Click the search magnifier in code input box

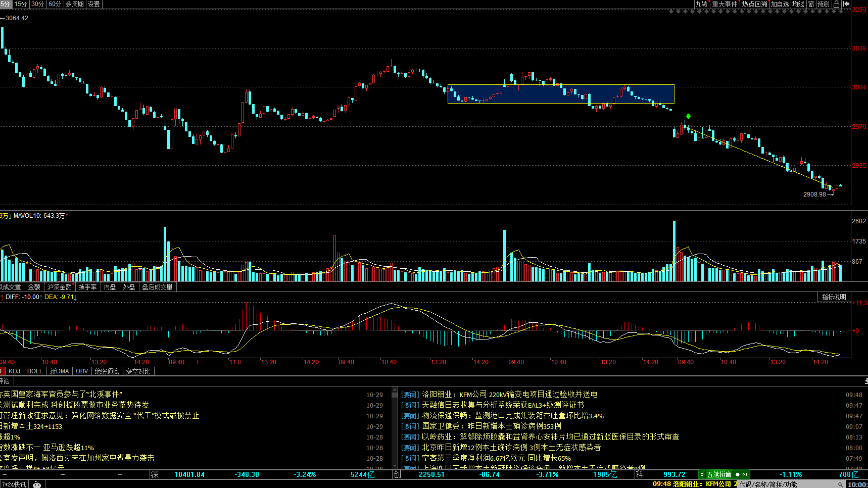click(x=841, y=484)
